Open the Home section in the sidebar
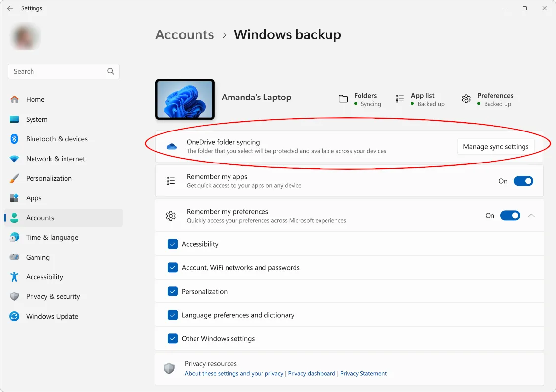 [34, 99]
